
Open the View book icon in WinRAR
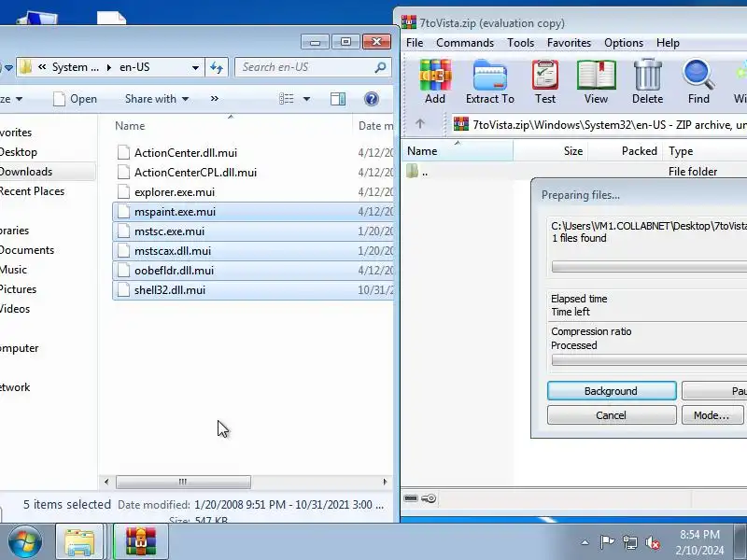(x=596, y=76)
